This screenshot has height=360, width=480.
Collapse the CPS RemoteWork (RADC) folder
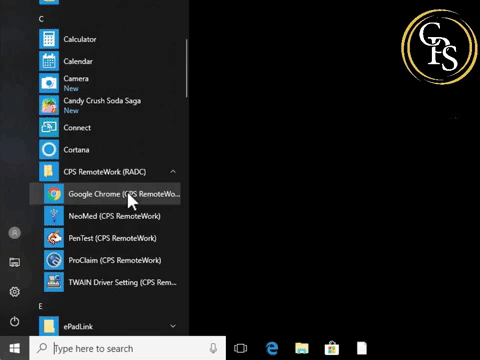173,172
